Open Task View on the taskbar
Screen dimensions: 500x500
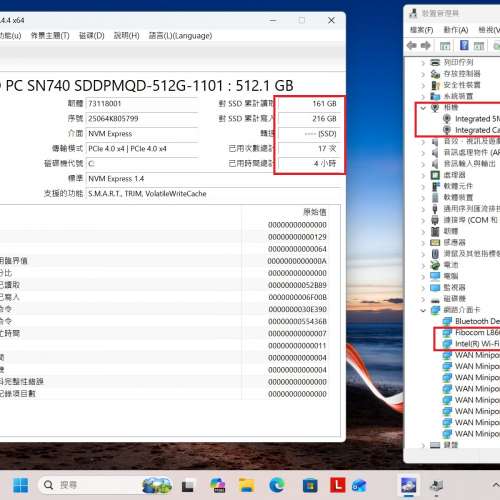click(188, 486)
